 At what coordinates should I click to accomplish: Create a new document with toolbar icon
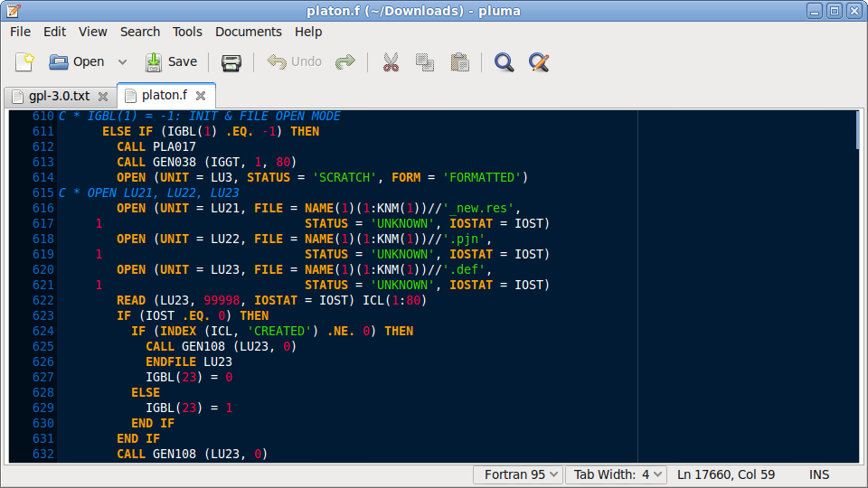24,62
